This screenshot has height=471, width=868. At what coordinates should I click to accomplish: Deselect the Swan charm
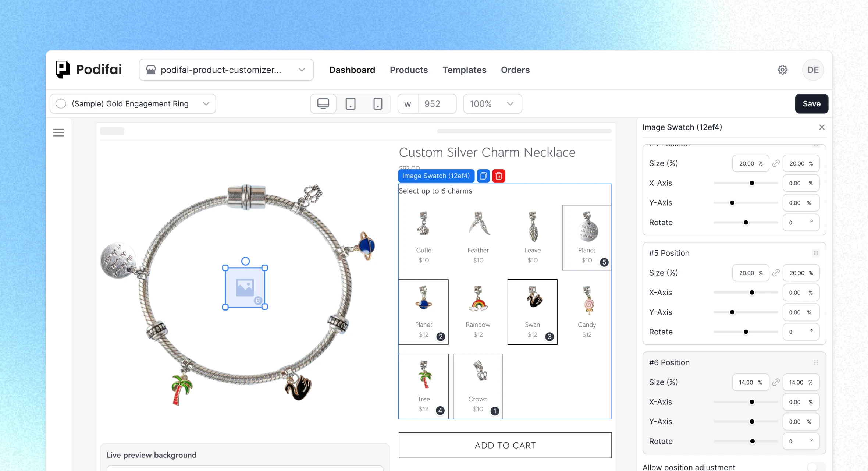[532, 312]
